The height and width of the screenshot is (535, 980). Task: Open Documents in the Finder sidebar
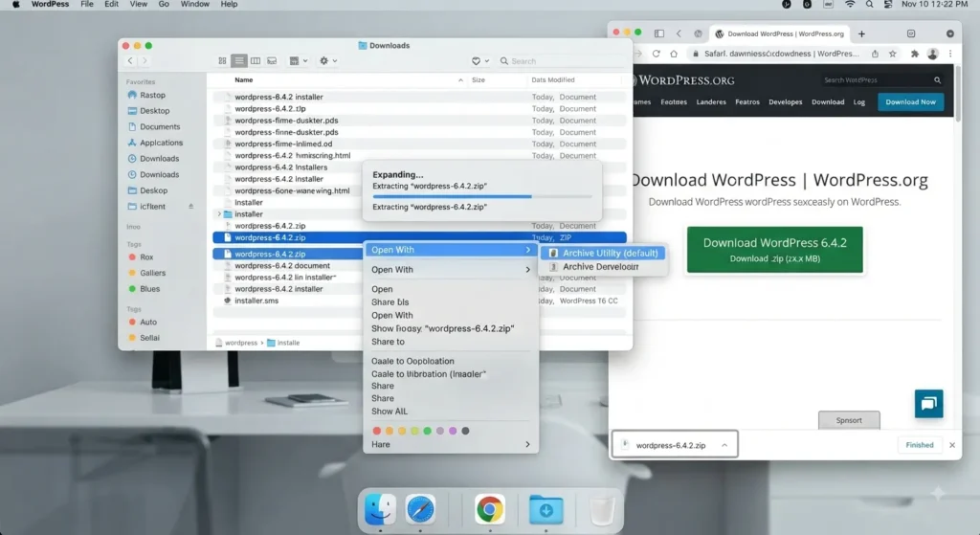pos(160,127)
